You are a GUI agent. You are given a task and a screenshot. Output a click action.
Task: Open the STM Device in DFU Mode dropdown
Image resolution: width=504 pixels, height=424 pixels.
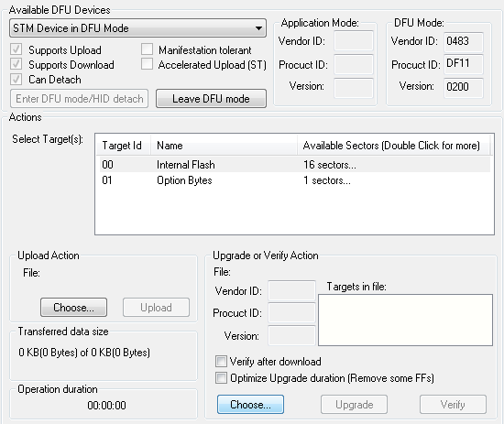(x=137, y=28)
